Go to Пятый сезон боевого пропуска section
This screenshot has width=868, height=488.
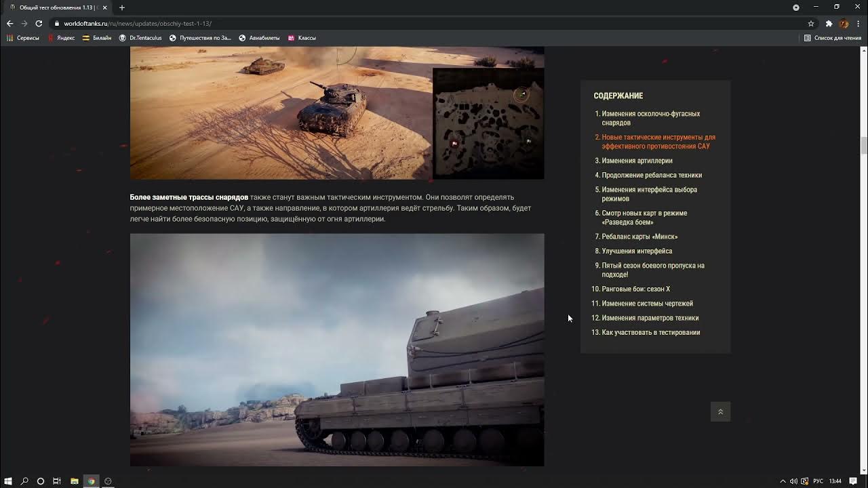click(x=653, y=270)
